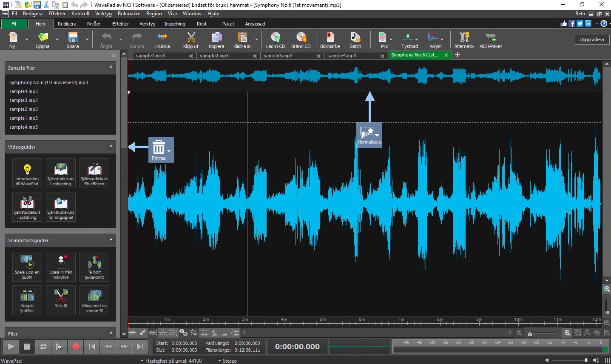Toggle the zoom-to-selection magnifier tool
611x364 pixels.
pos(577,333)
